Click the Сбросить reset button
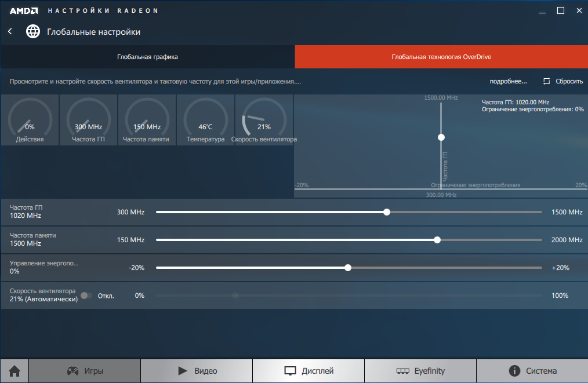The height and width of the screenshot is (383, 588). click(563, 81)
